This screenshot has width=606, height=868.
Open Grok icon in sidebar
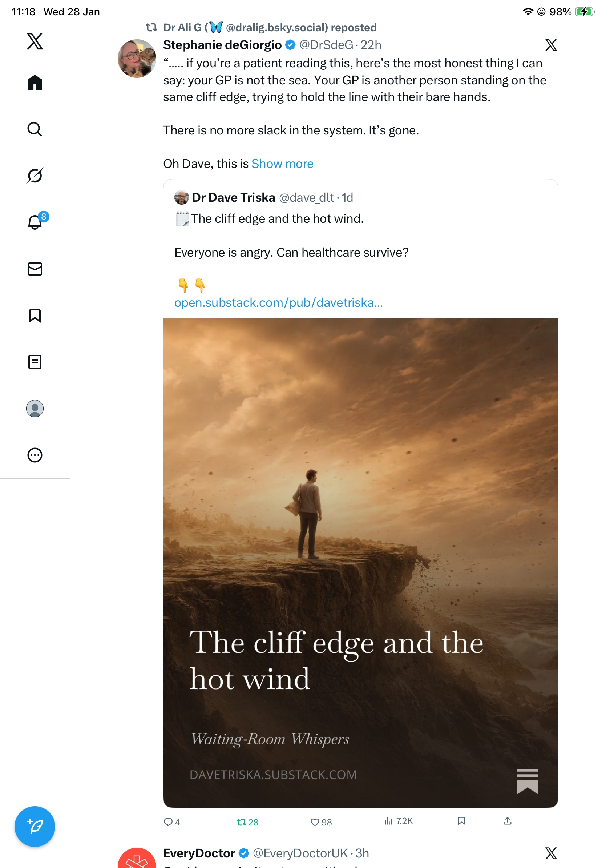tap(35, 176)
